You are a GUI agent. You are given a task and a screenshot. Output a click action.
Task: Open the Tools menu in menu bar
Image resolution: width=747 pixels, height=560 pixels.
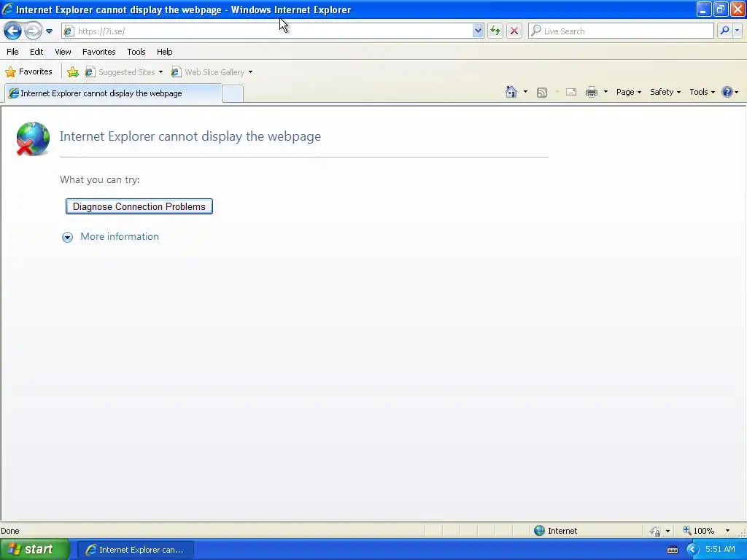pos(136,52)
